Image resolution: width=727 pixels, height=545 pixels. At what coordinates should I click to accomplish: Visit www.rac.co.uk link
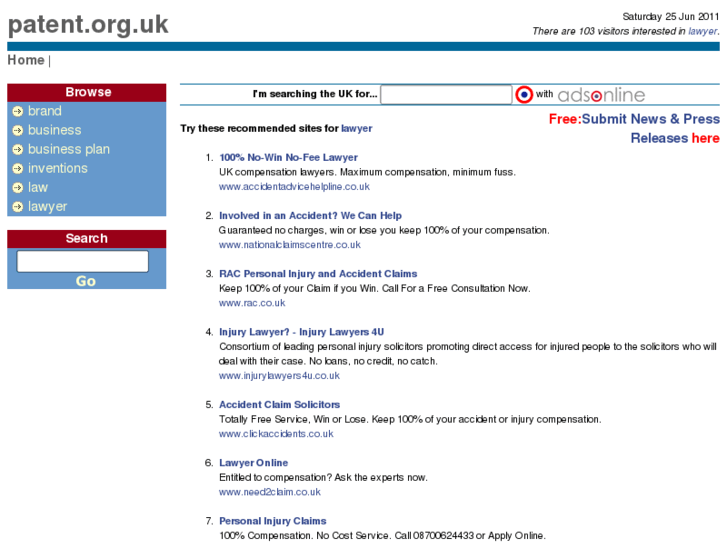point(252,303)
